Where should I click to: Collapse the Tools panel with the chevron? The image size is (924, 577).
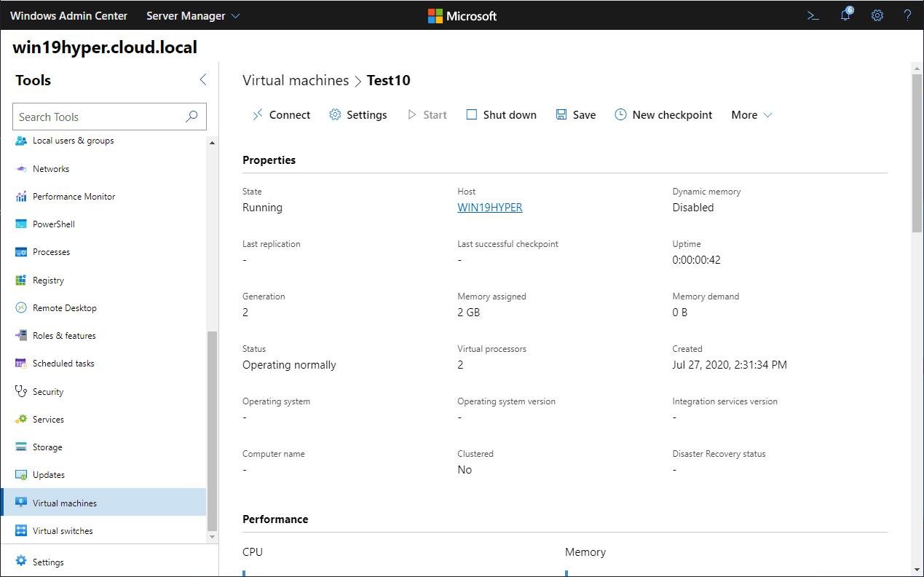point(203,80)
